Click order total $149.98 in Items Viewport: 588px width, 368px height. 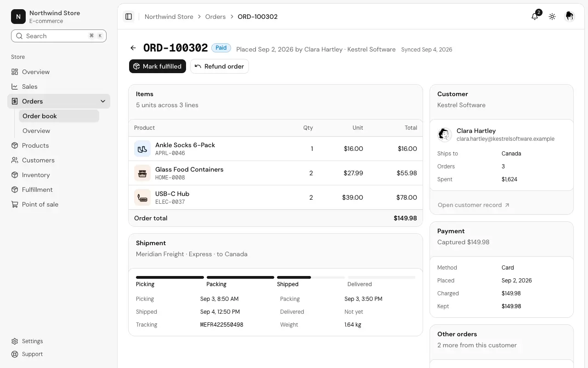pyautogui.click(x=405, y=218)
